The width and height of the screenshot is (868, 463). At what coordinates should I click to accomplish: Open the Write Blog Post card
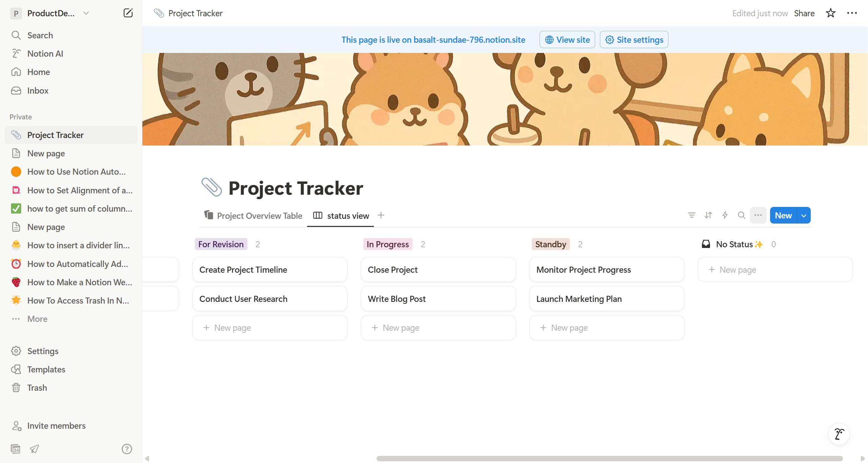pyautogui.click(x=438, y=299)
